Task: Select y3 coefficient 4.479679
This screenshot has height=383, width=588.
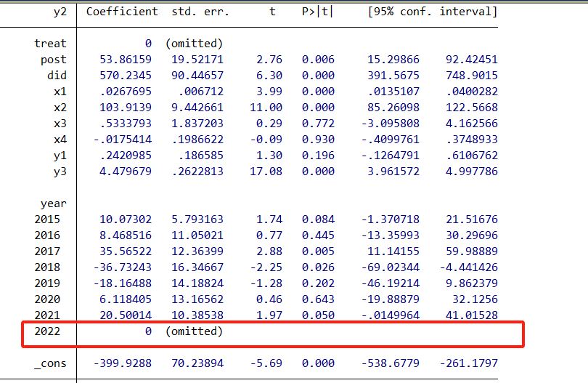Action: 126,172
